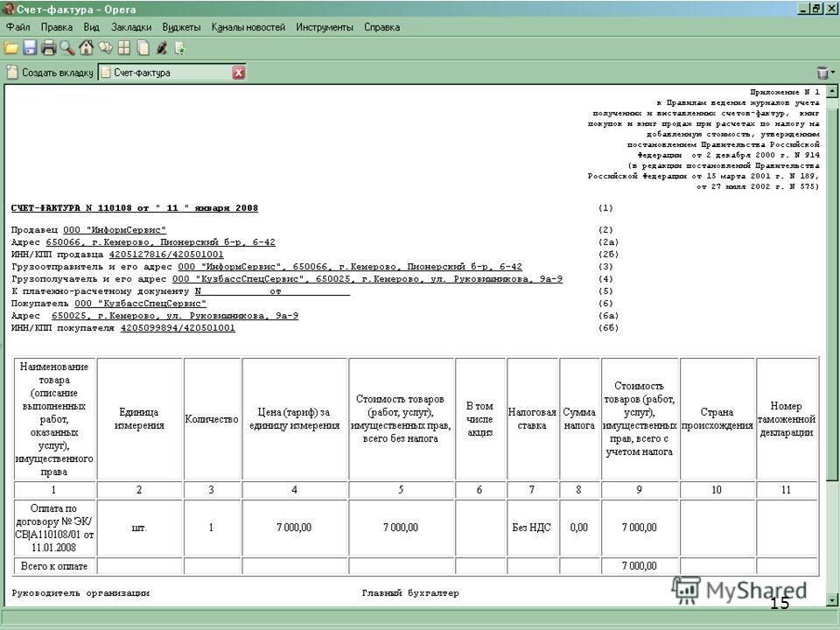Click the Количество column header

click(x=212, y=419)
